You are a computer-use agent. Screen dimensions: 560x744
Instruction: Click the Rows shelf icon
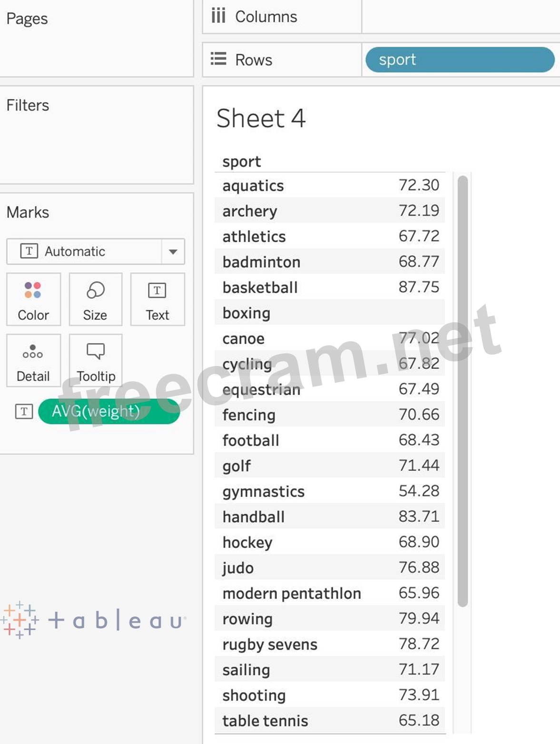[218, 60]
